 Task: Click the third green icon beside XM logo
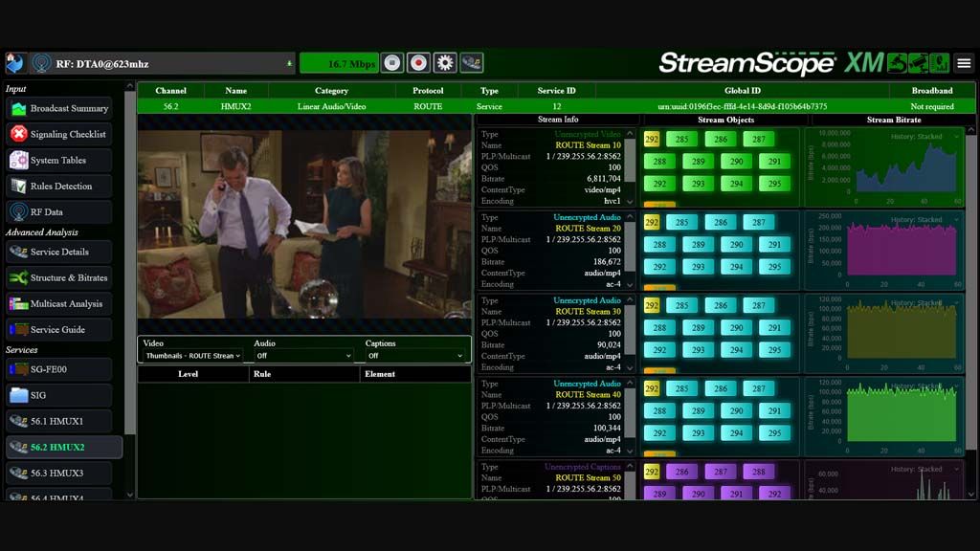click(940, 63)
